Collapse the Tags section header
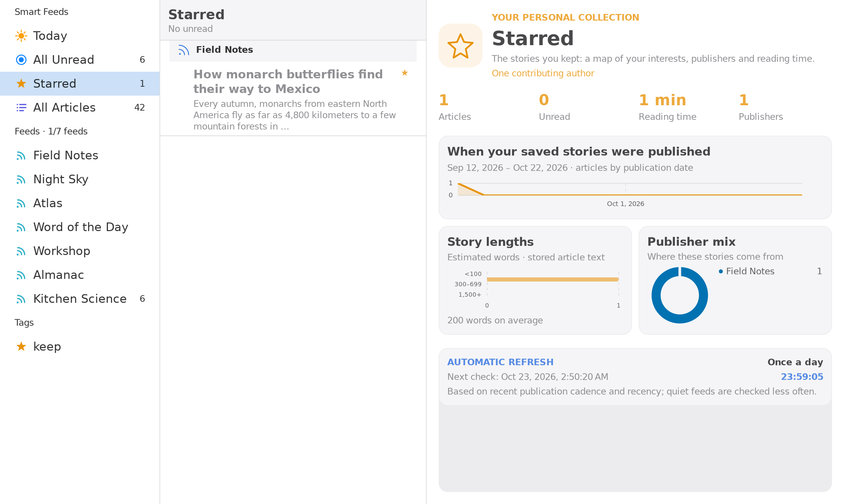This screenshot has width=844, height=504. (x=24, y=323)
